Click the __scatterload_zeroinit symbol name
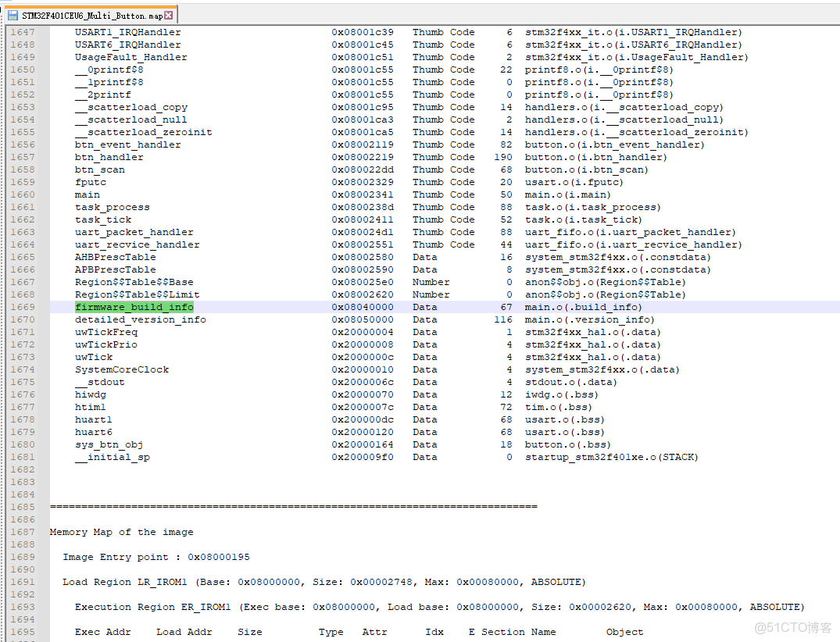The image size is (840, 642). 144,132
